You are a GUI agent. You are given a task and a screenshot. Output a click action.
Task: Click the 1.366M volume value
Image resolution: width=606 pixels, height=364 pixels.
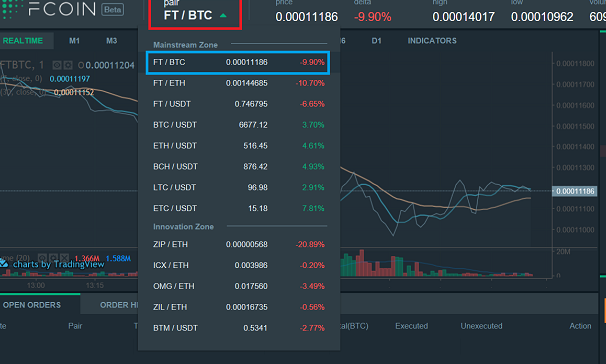tap(87, 258)
